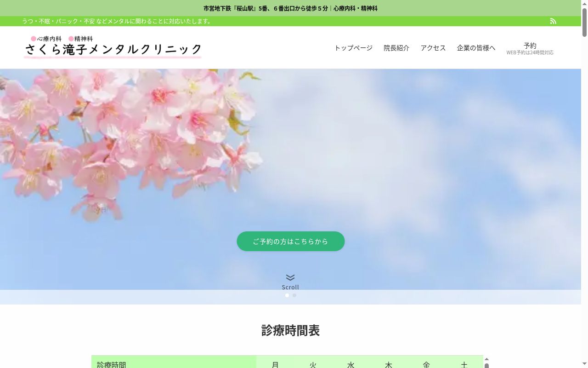Select the first slider pagination dot
The image size is (588, 368).
coord(287,295)
